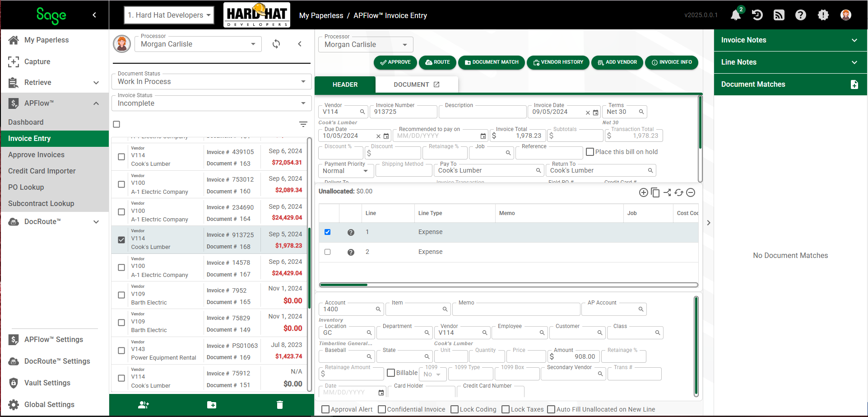The width and height of the screenshot is (868, 417).
Task: Go to the APFlow Dashboard
Action: (x=26, y=122)
